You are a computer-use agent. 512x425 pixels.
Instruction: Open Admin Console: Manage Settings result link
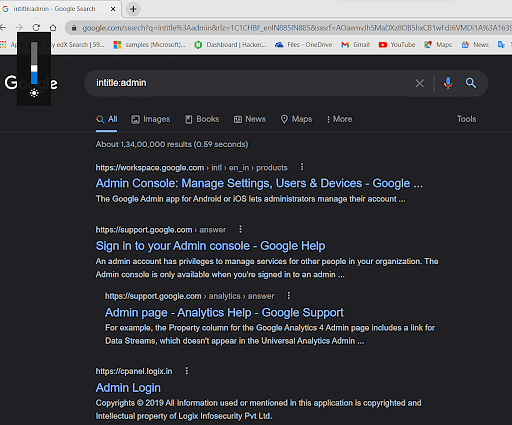[259, 183]
